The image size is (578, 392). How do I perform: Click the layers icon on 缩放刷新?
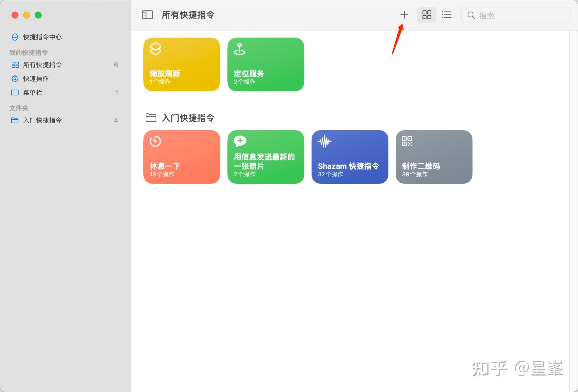pyautogui.click(x=155, y=49)
